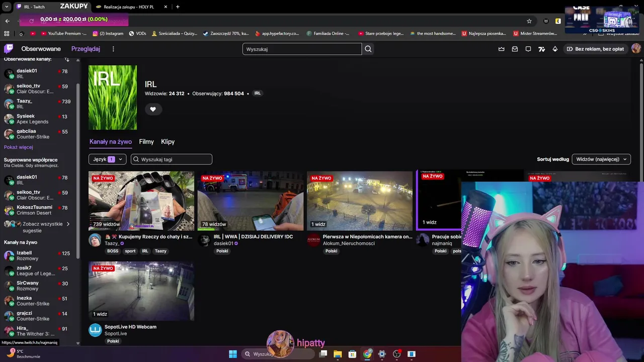Open Taazy_ stream thumbnail with 739 widzów

pos(141,201)
